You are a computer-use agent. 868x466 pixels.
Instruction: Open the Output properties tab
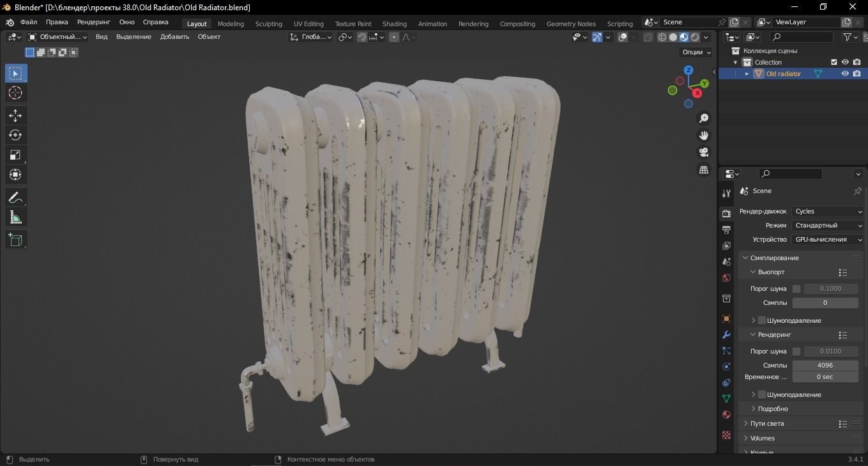(x=726, y=229)
